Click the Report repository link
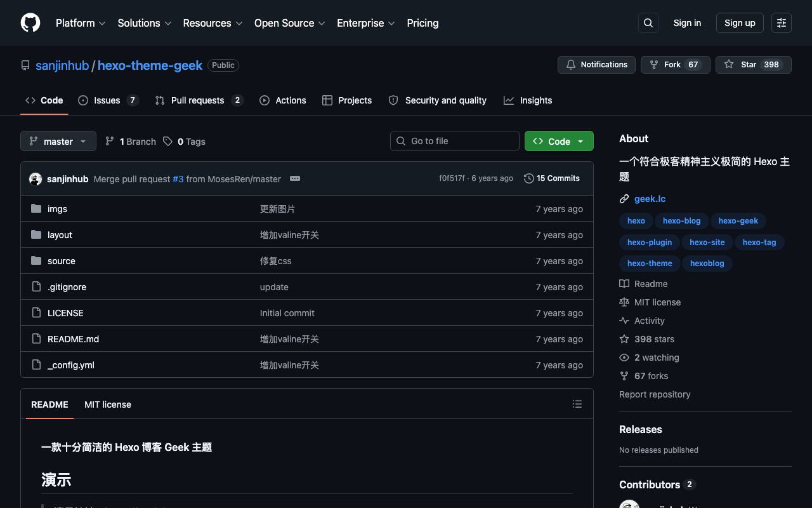This screenshot has height=508, width=812. [655, 394]
